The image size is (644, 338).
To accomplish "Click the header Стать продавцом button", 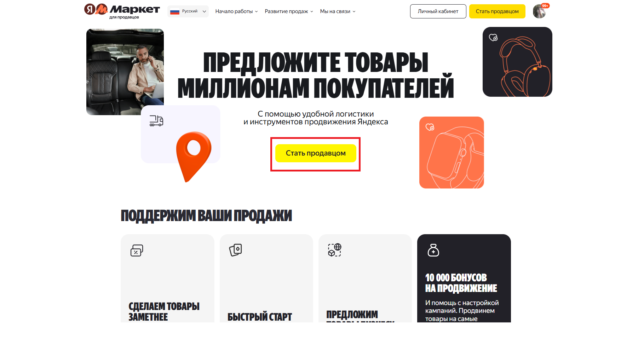I will (497, 11).
